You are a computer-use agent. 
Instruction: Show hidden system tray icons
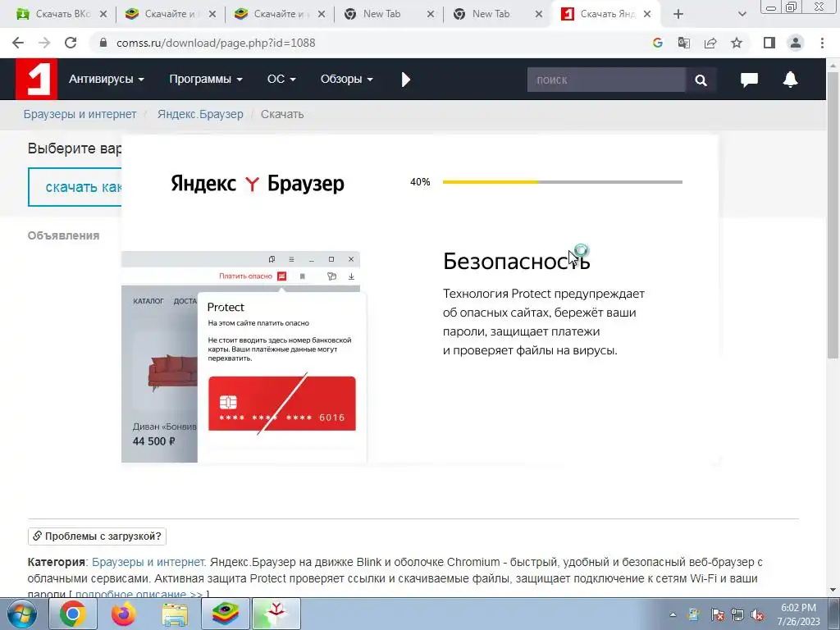pyautogui.click(x=673, y=614)
